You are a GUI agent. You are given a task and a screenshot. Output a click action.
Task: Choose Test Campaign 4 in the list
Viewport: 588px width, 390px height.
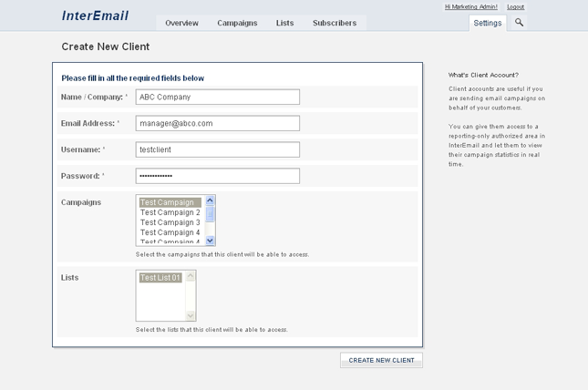[170, 232]
